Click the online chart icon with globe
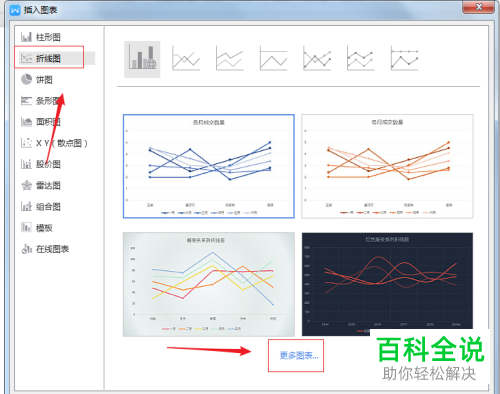This screenshot has height=394, width=500. (142, 59)
